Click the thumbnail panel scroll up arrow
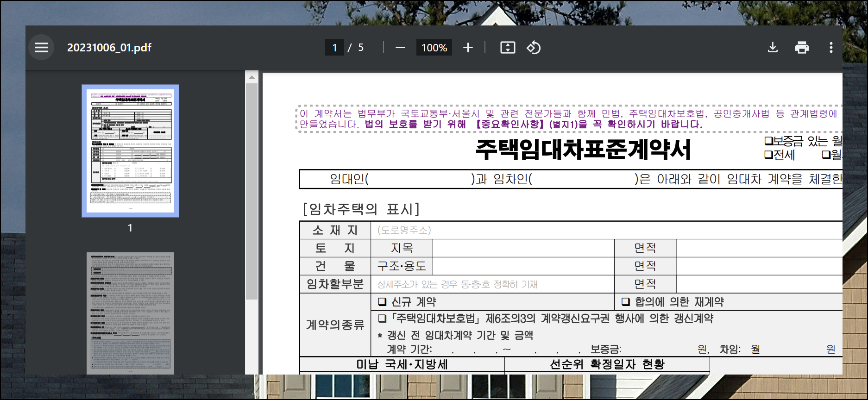 [252, 77]
